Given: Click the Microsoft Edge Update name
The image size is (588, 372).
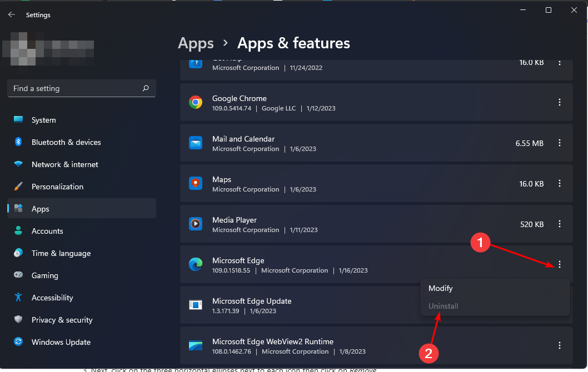Looking at the screenshot, I should pyautogui.click(x=252, y=301).
